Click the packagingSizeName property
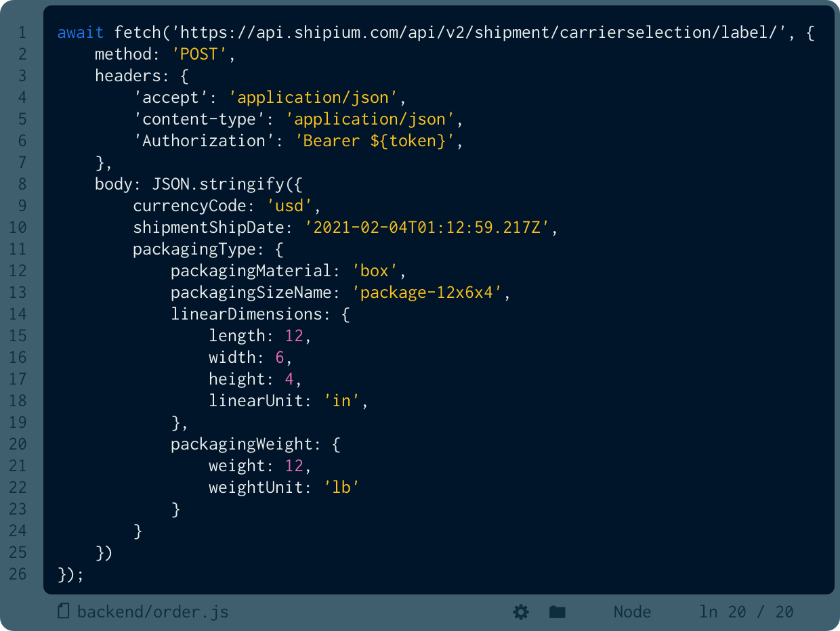Image resolution: width=840 pixels, height=631 pixels. 251,292
